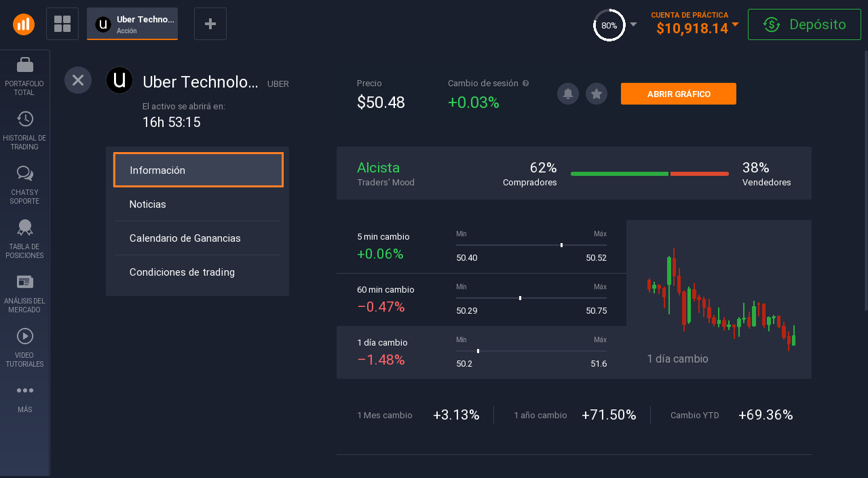Image resolution: width=868 pixels, height=478 pixels.
Task: Select the 5 min cambio row
Action: click(481, 247)
